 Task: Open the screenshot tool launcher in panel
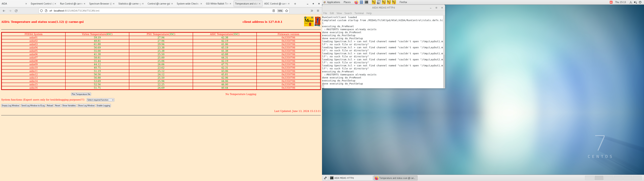click(379, 2)
